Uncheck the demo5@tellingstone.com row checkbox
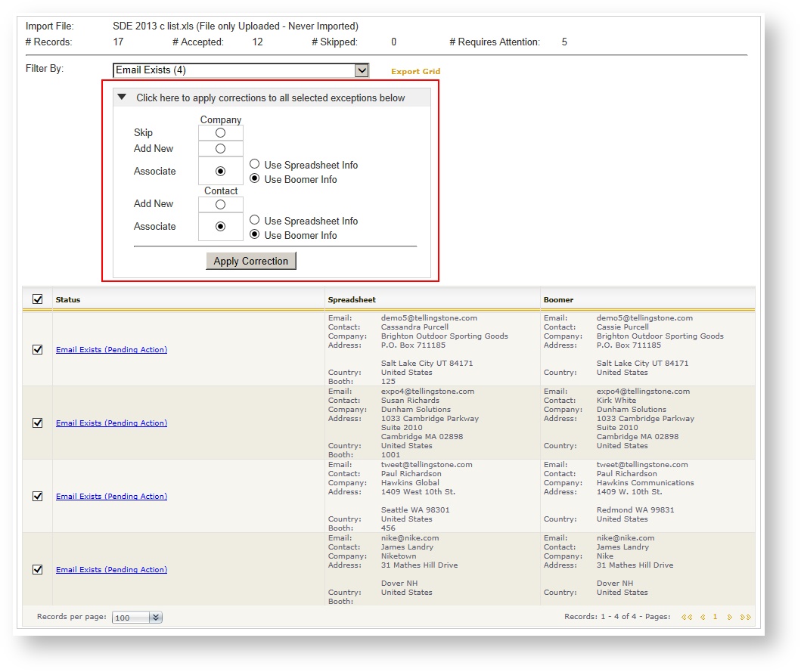Screen dimensions: 801x672 (x=37, y=349)
